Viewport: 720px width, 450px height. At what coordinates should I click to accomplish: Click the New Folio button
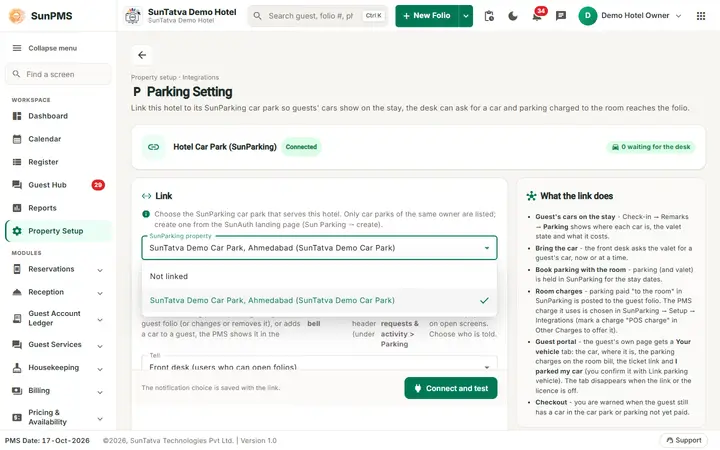(x=427, y=16)
